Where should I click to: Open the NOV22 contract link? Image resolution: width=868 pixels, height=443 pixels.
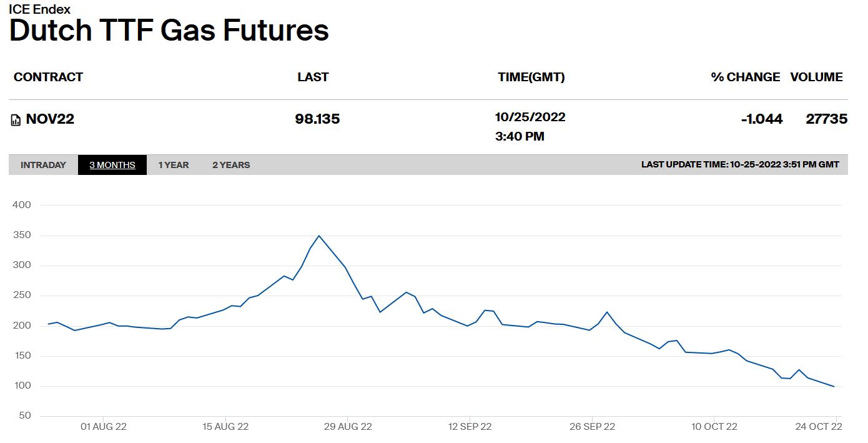coord(50,119)
